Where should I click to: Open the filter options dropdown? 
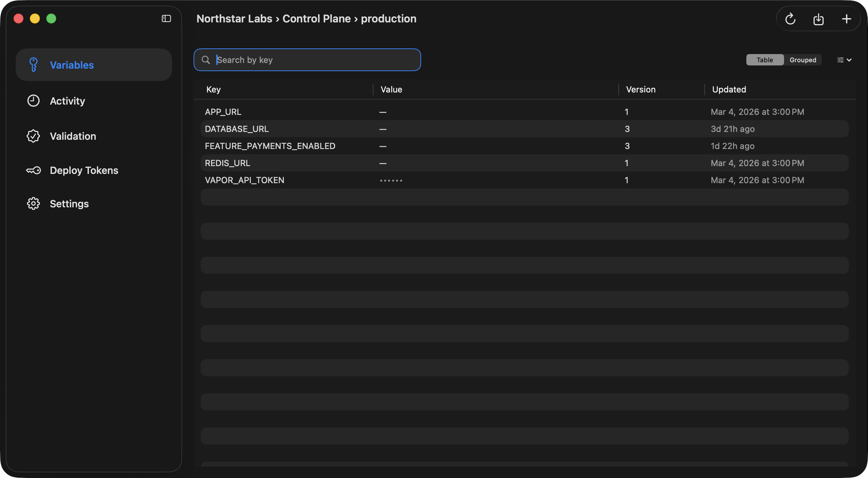pyautogui.click(x=841, y=60)
